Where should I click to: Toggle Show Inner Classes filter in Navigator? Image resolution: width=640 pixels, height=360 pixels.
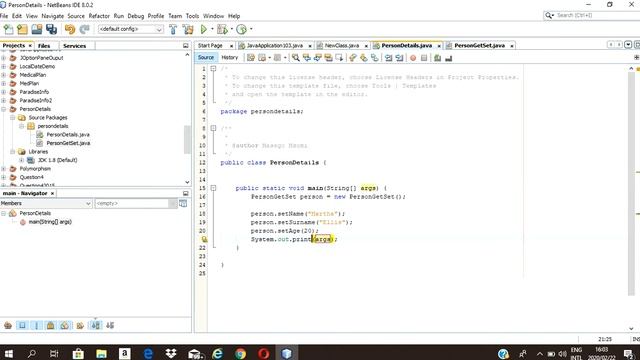click(x=64, y=325)
